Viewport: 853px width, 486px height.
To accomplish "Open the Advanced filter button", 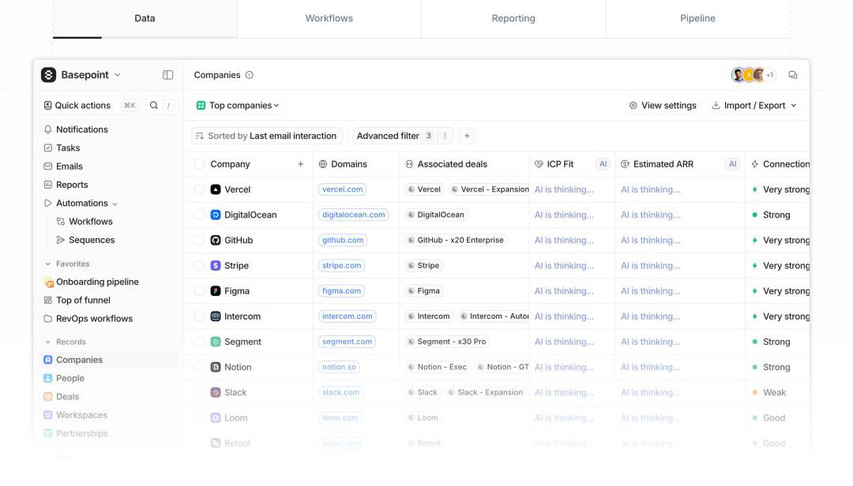I will click(x=395, y=136).
